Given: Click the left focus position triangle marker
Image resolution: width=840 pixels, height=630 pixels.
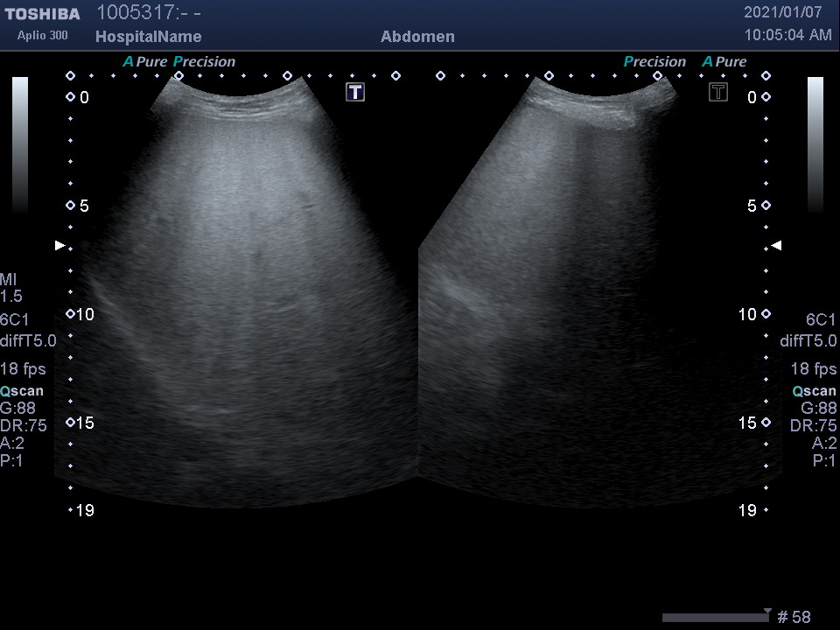Looking at the screenshot, I should 60,246.
